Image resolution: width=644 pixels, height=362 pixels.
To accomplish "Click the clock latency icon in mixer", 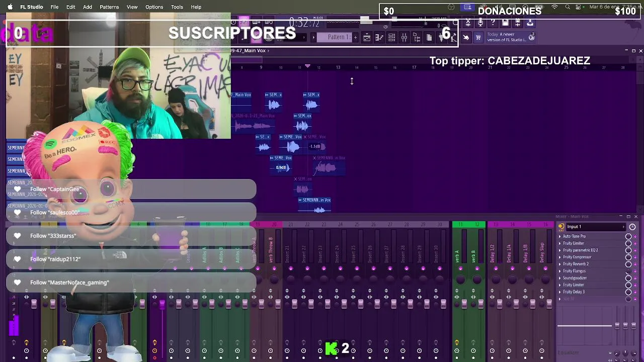I will [x=632, y=227].
